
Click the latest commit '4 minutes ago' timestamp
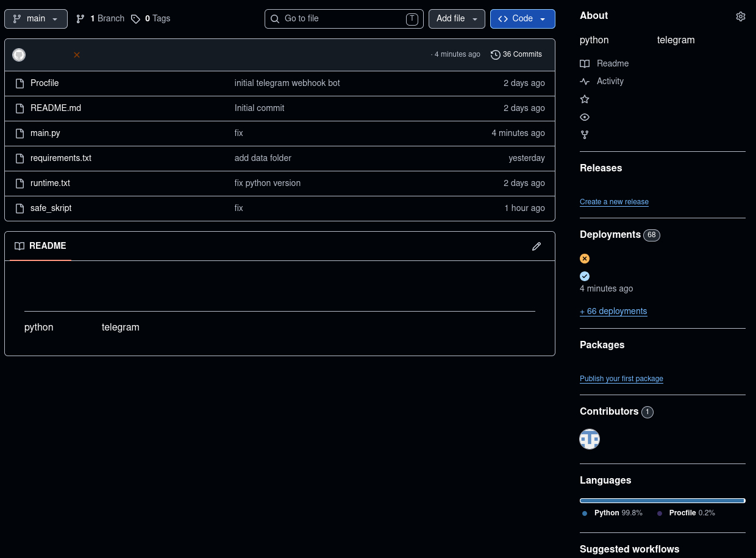(457, 55)
